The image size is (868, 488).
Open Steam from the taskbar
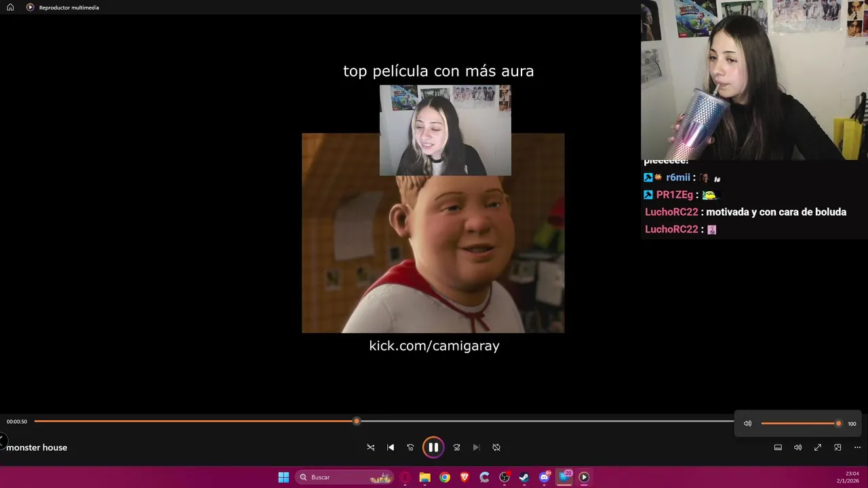pos(524,477)
